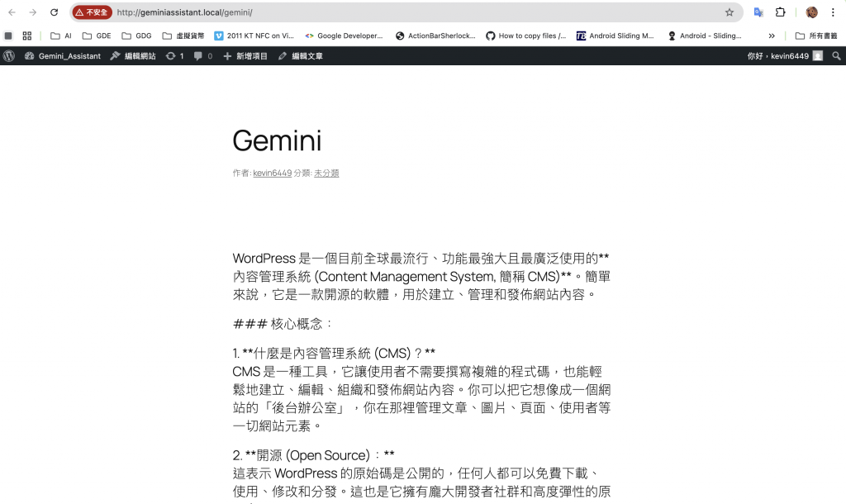The height and width of the screenshot is (504, 846).
Task: Click the first bookmark bar square icon
Action: (8, 36)
